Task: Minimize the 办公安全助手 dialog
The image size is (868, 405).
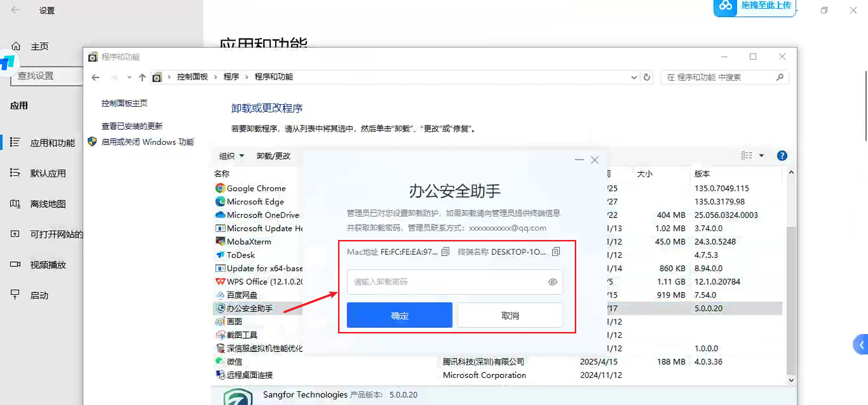Action: click(x=579, y=160)
